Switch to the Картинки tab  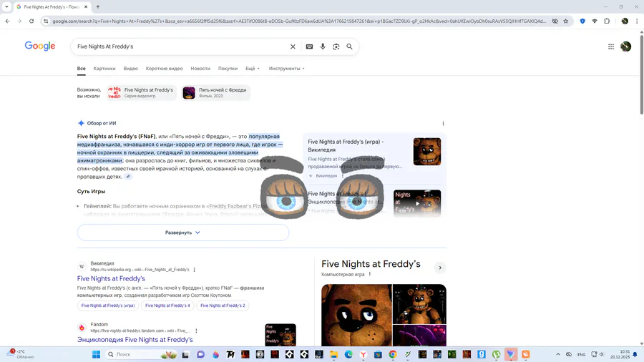pos(104,69)
